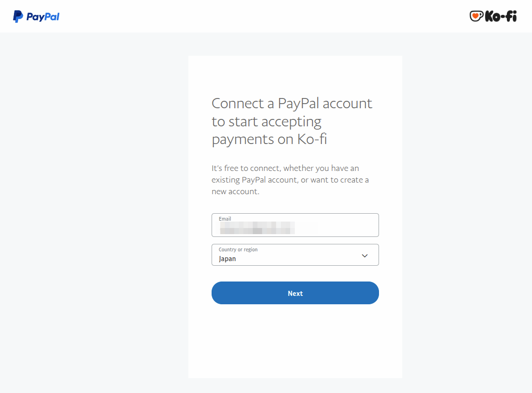Viewport: 532px width, 393px height.
Task: Click the PayPal wordmark in the header
Action: coord(43,17)
